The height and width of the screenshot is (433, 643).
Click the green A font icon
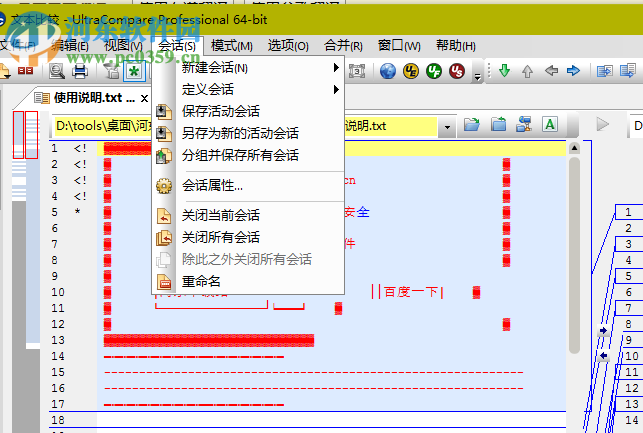click(550, 124)
